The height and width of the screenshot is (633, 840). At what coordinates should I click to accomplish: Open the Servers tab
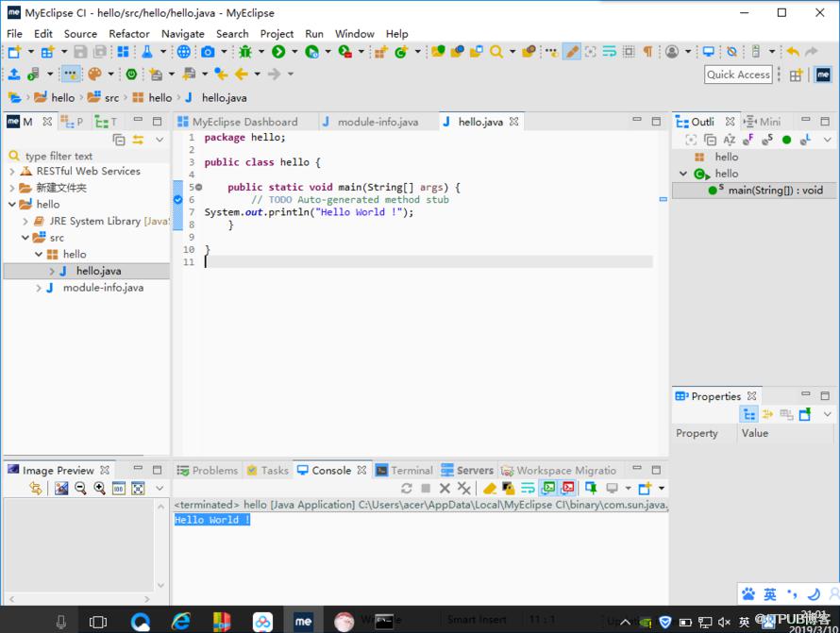coord(468,470)
